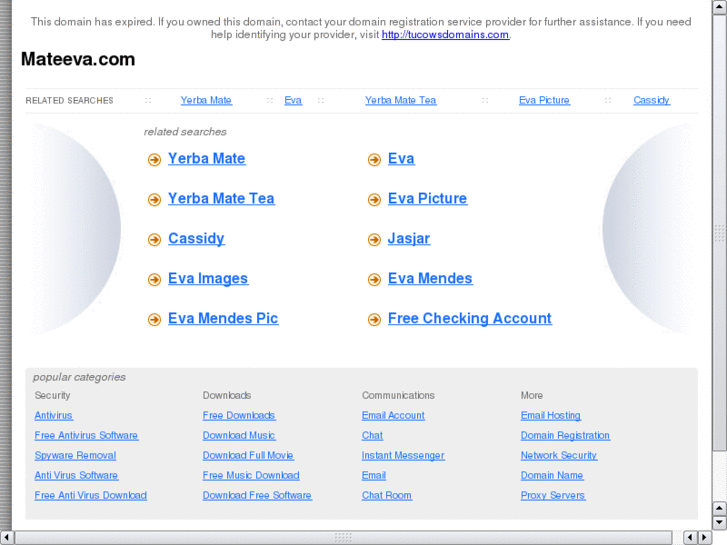Open the Email link under Communications
Viewport: 727px width, 545px height.
click(x=374, y=475)
